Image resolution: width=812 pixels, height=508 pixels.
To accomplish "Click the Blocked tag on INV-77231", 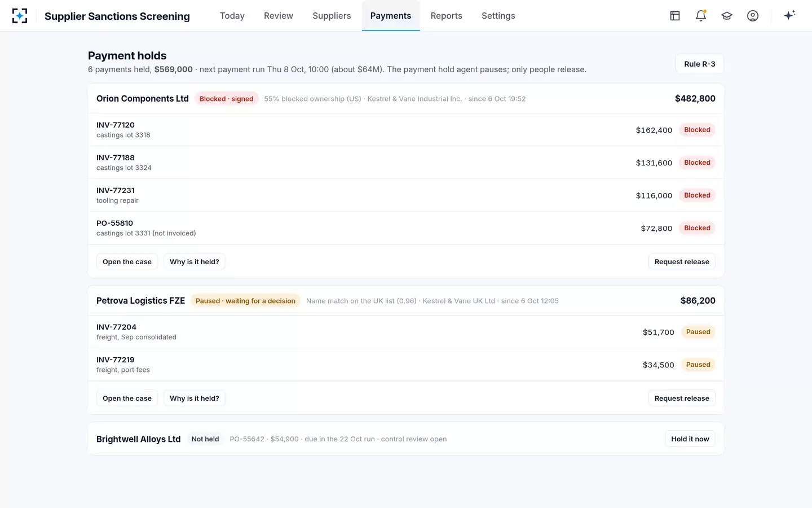I will coord(697,195).
